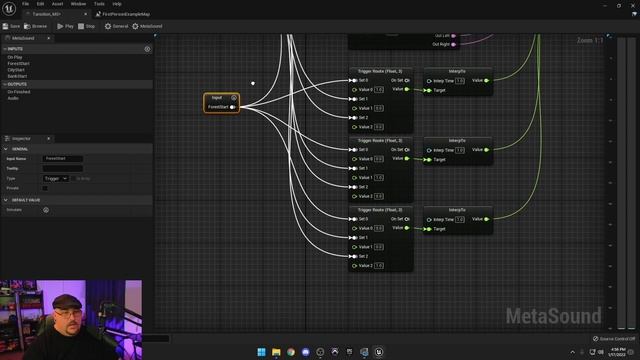Open the General settings gear

tap(116, 26)
